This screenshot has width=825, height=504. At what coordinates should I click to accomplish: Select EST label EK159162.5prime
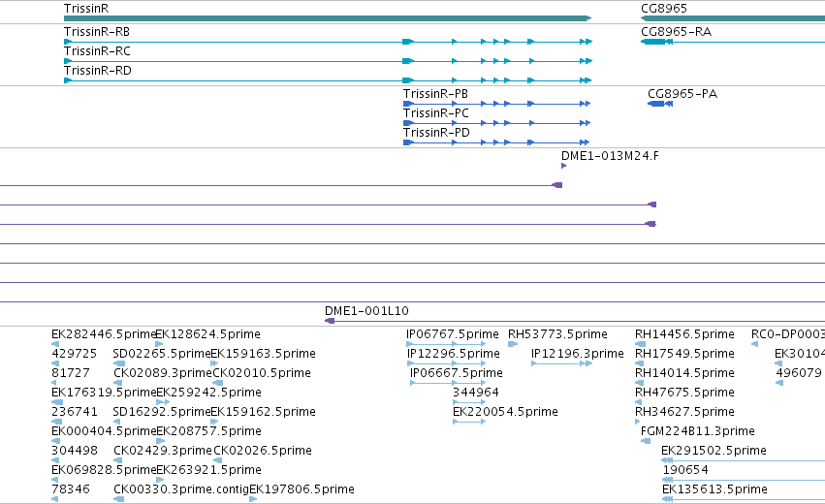[263, 412]
